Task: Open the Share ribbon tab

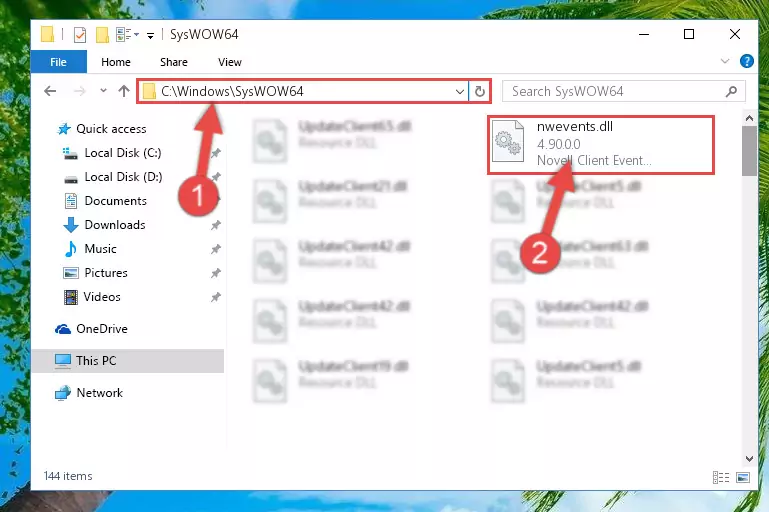Action: point(174,62)
